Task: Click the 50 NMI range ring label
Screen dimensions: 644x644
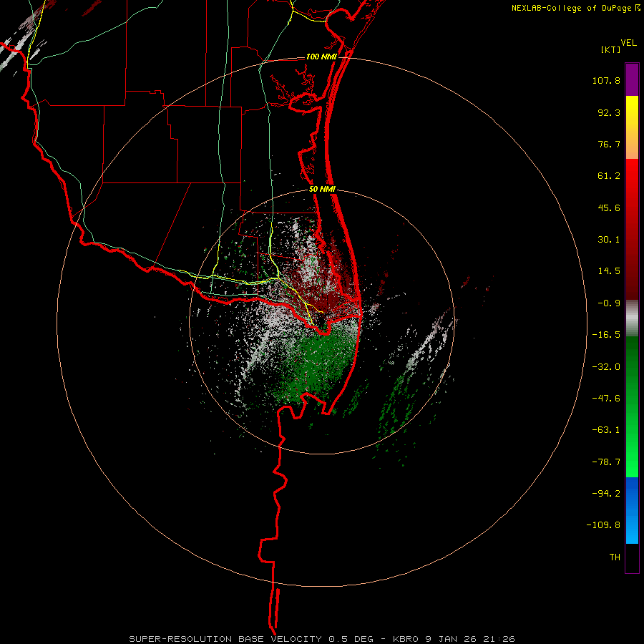Action: (x=323, y=189)
